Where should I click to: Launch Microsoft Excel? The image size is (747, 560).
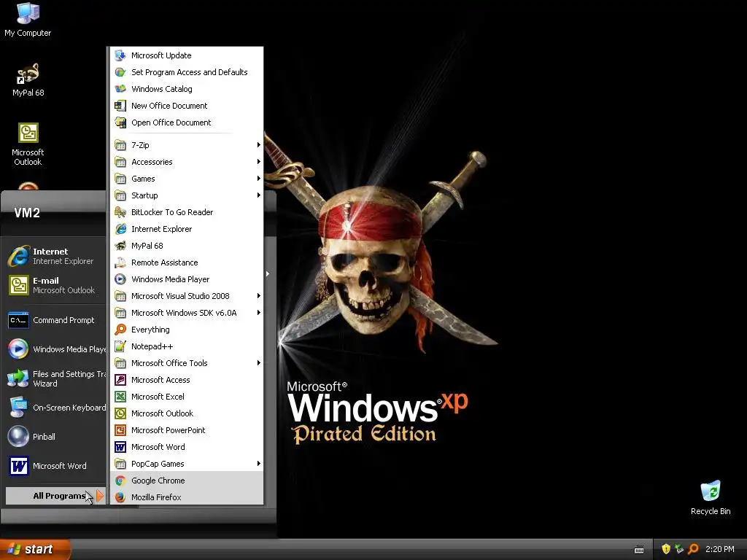coord(187,397)
